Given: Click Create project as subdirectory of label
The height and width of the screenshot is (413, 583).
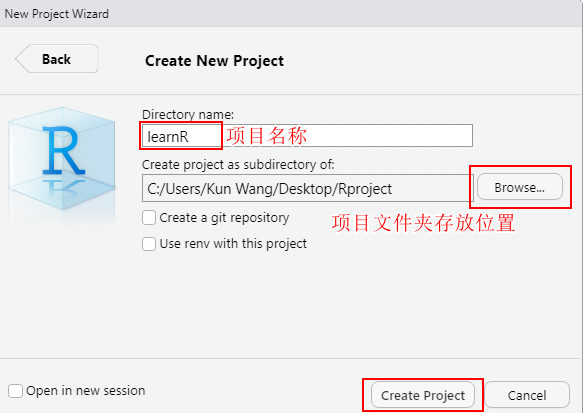Looking at the screenshot, I should (238, 164).
